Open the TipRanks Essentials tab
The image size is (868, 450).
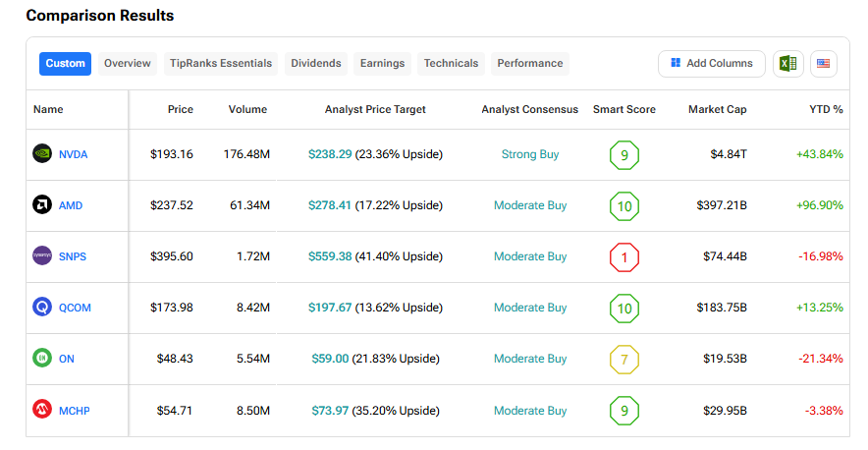click(221, 64)
